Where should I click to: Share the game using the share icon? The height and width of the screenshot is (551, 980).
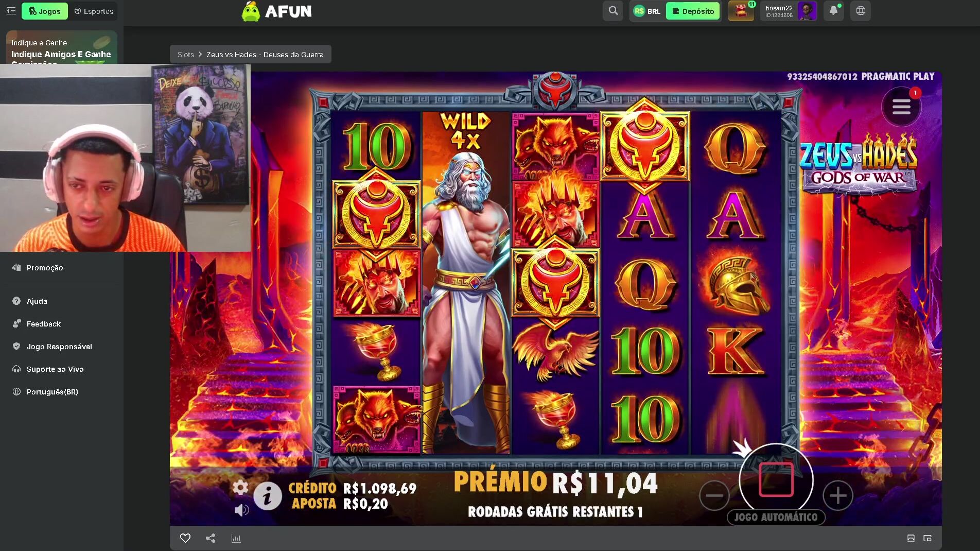click(211, 538)
